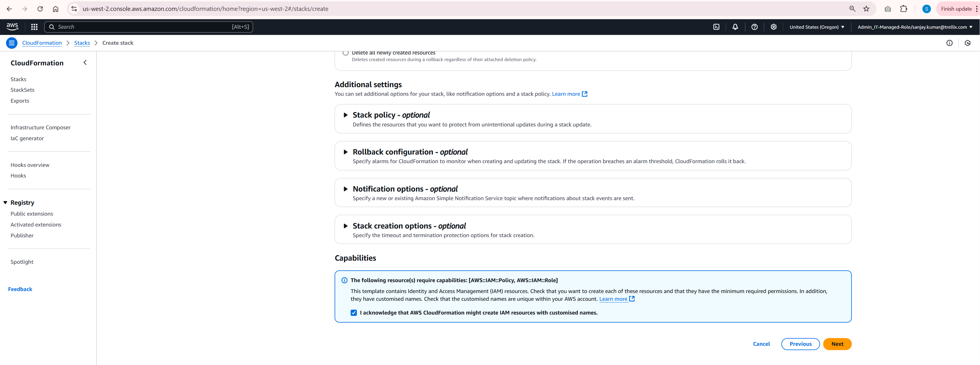Open the United States (Oregon) region dropdown
980x365 pixels.
(x=816, y=27)
